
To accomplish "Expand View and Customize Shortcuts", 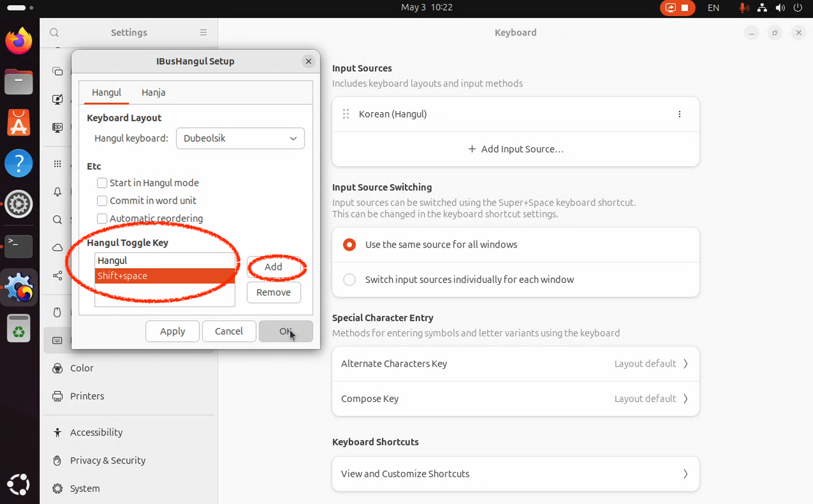I will point(515,474).
